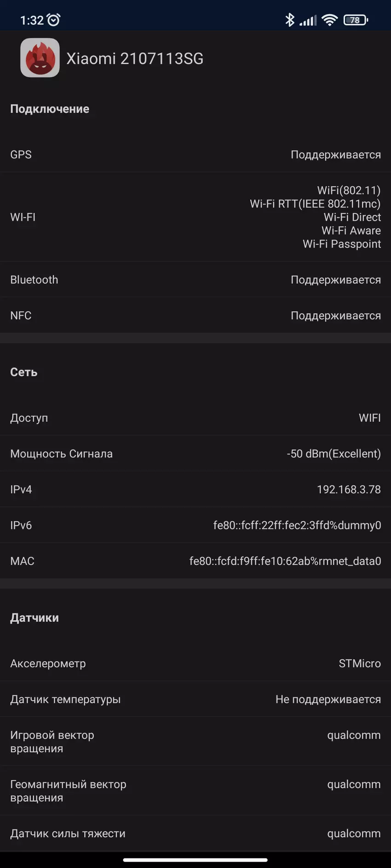Tap the AnTuTu app icon
The height and width of the screenshot is (868, 391).
pos(40,58)
